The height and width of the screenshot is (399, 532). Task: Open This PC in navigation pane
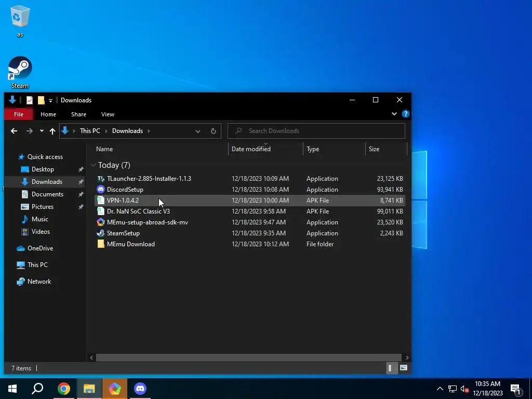tap(37, 265)
